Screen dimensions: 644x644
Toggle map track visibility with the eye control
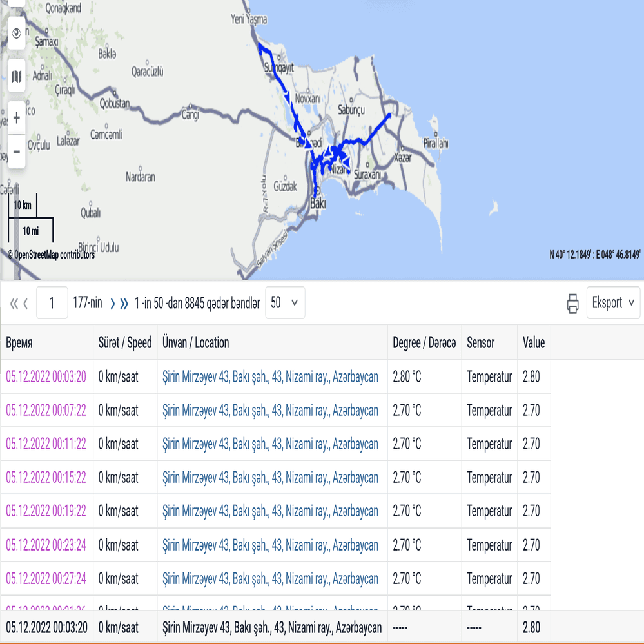(x=16, y=33)
